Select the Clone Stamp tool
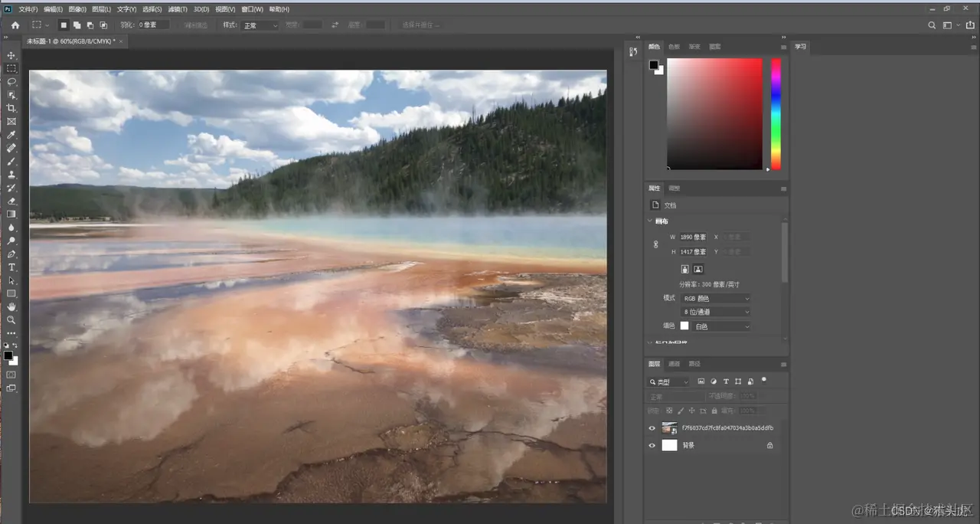The width and height of the screenshot is (980, 524). [11, 175]
